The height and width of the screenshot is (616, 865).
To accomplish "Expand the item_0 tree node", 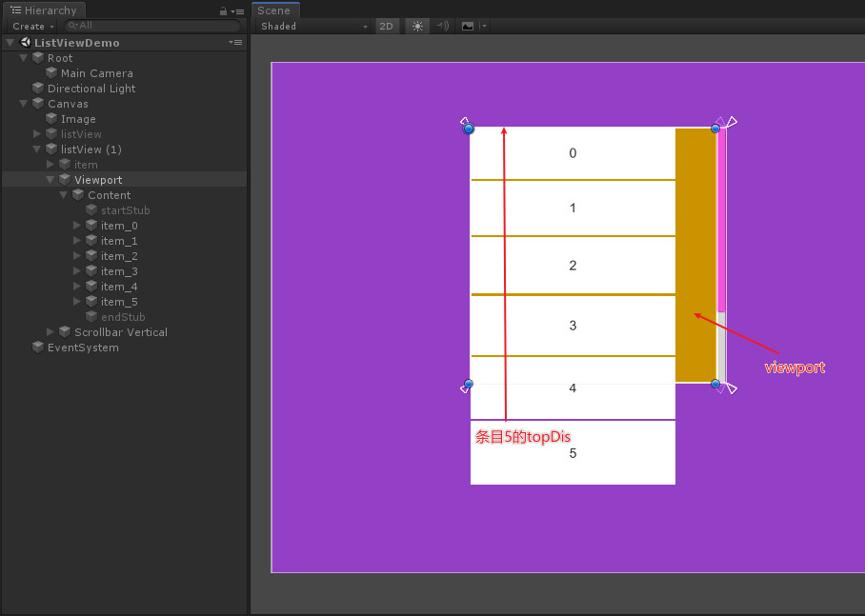I will (77, 226).
